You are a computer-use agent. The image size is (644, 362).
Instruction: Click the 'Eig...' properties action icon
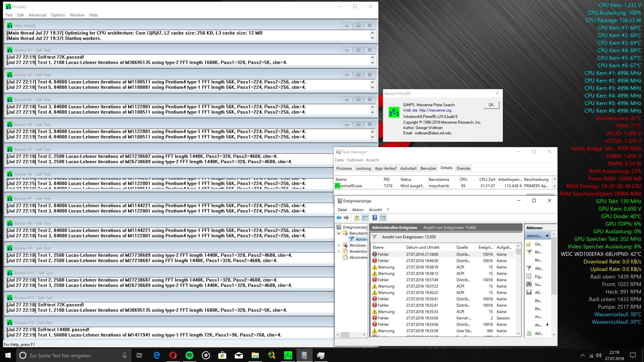[x=529, y=277]
